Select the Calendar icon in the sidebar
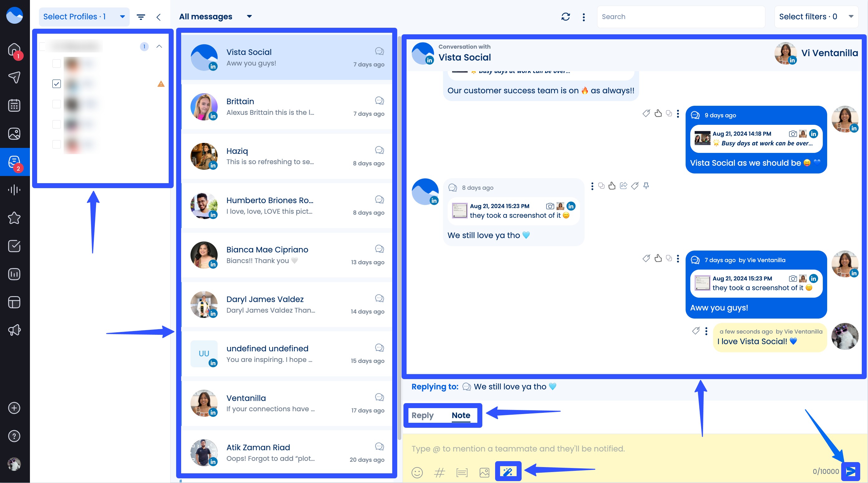The image size is (868, 483). 14,105
